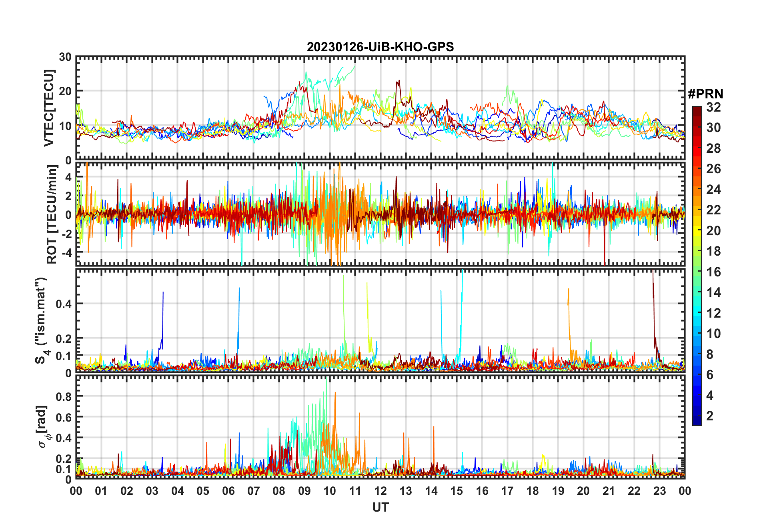Click PRN colorbar tick label "26"
761x532 pixels.
[x=713, y=169]
